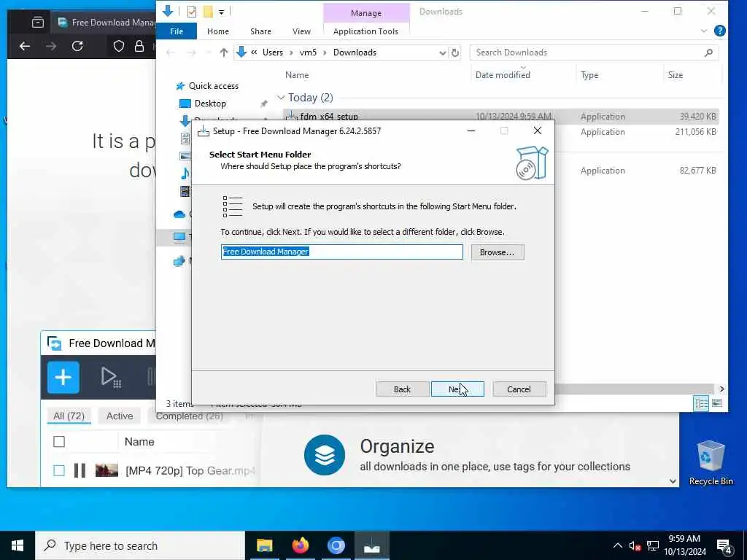
Task: Click the Explorer back arrow
Action: click(x=171, y=52)
